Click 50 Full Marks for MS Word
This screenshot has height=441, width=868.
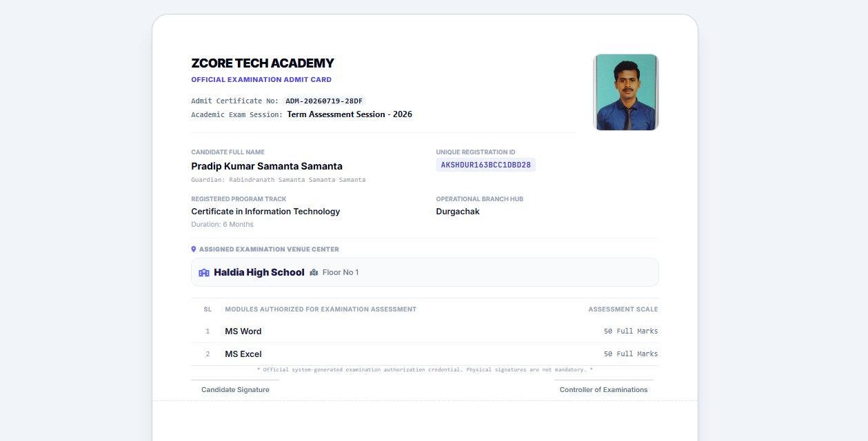(x=631, y=331)
